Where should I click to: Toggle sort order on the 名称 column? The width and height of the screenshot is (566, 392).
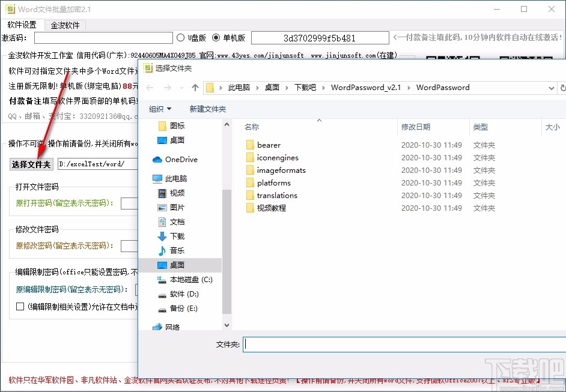tap(251, 127)
